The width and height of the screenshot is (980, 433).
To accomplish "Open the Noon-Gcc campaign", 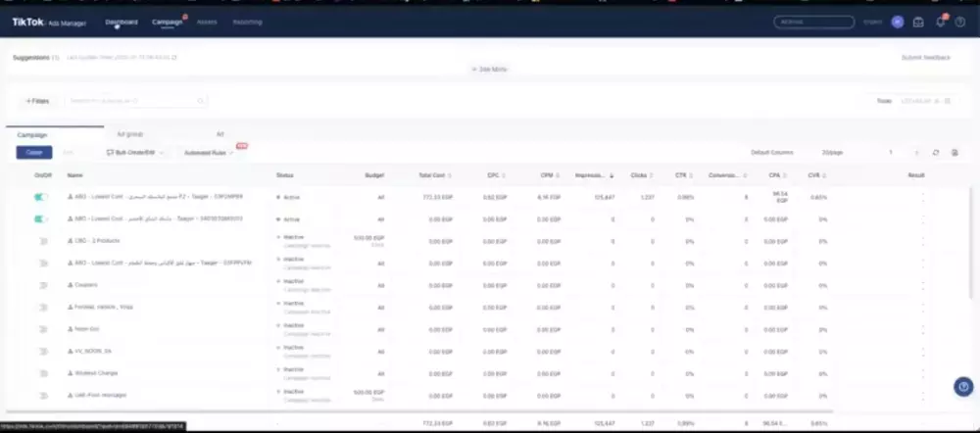I will [86, 328].
